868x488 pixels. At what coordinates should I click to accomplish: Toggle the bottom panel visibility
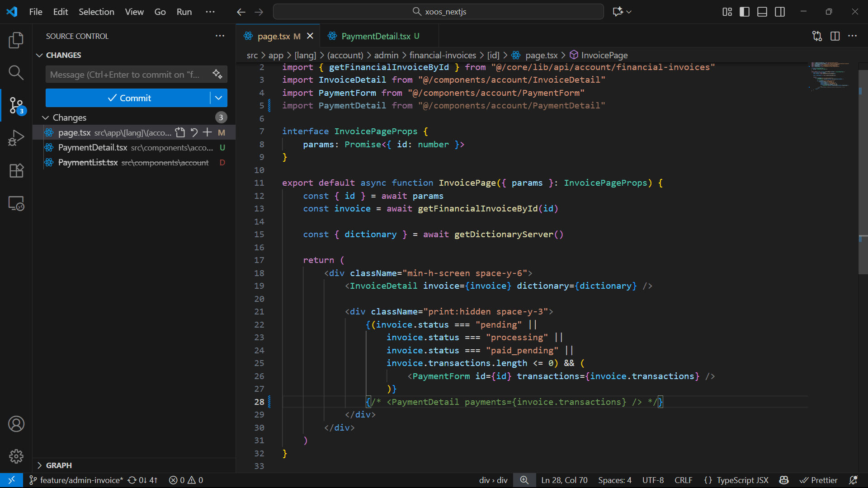coord(762,12)
